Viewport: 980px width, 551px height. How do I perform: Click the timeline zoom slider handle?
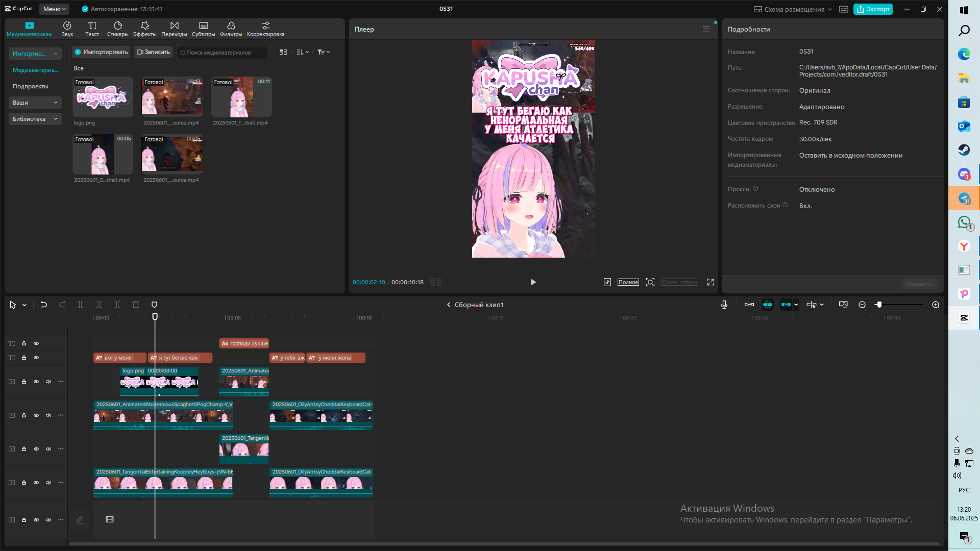click(x=878, y=305)
